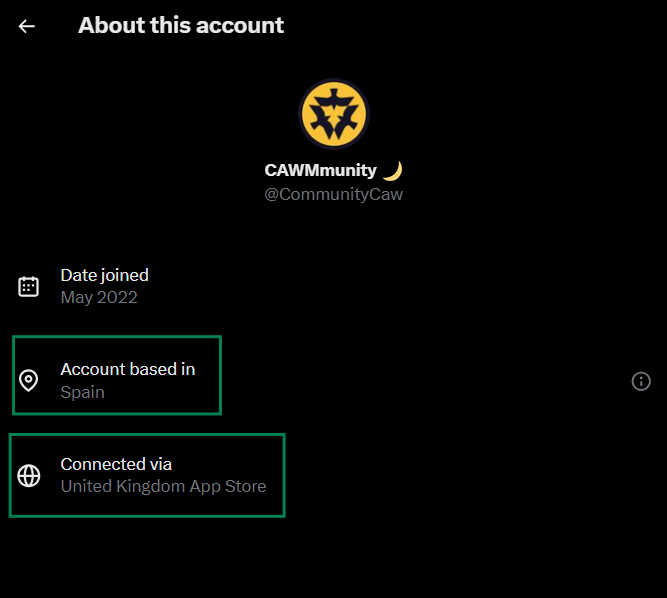This screenshot has height=598, width=667.
Task: Click the calendar icon next to Date joined
Action: point(29,286)
